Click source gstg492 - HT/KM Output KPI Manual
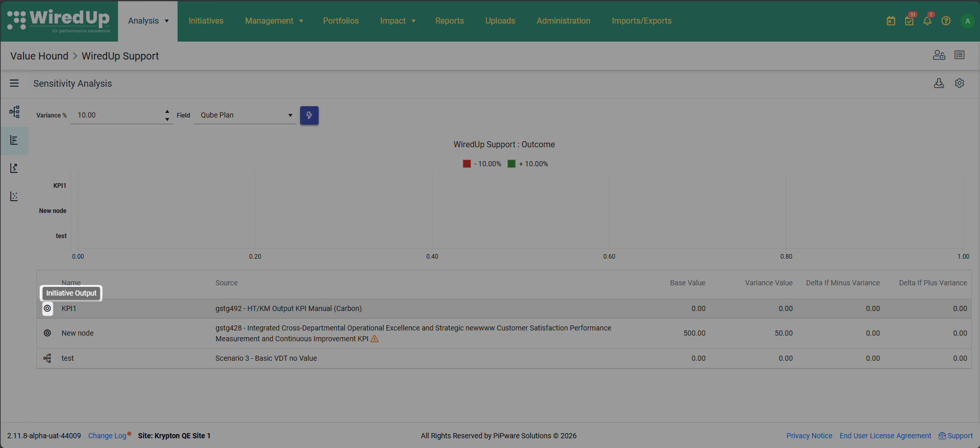Image resolution: width=980 pixels, height=448 pixels. click(x=288, y=308)
